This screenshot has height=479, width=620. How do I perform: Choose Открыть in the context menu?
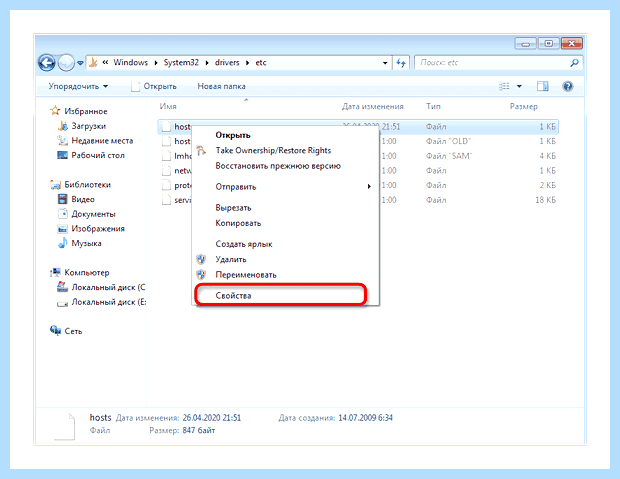[x=233, y=135]
